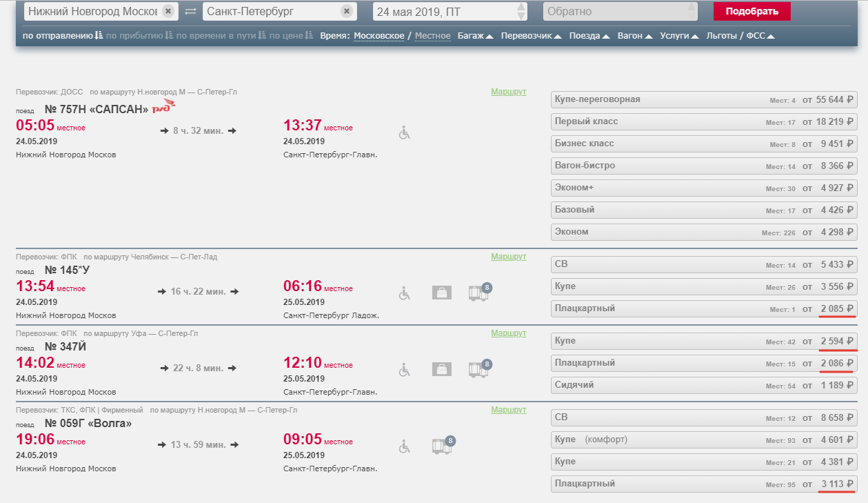Click the Подобрать search button

tap(752, 11)
